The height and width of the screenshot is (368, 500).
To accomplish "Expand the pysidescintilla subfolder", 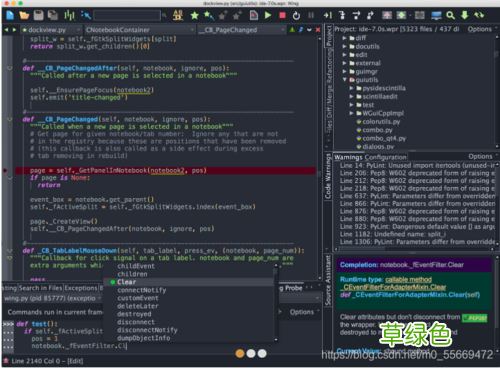I will pyautogui.click(x=351, y=88).
